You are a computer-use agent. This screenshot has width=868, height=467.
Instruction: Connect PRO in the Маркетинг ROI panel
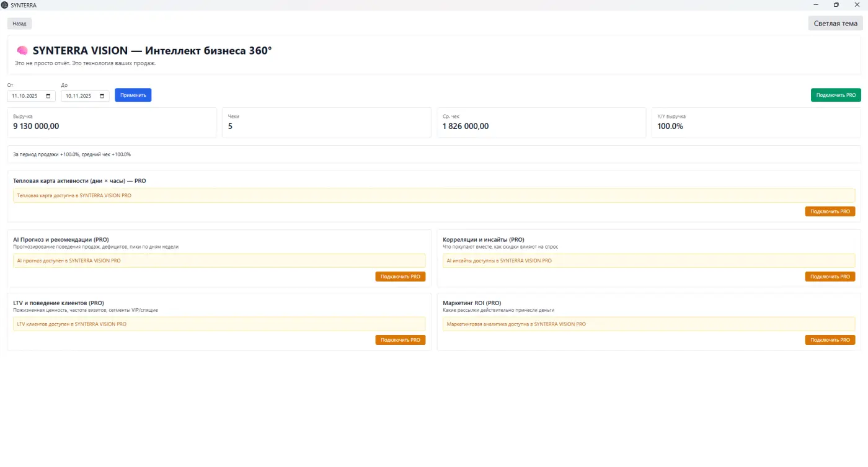pyautogui.click(x=830, y=340)
